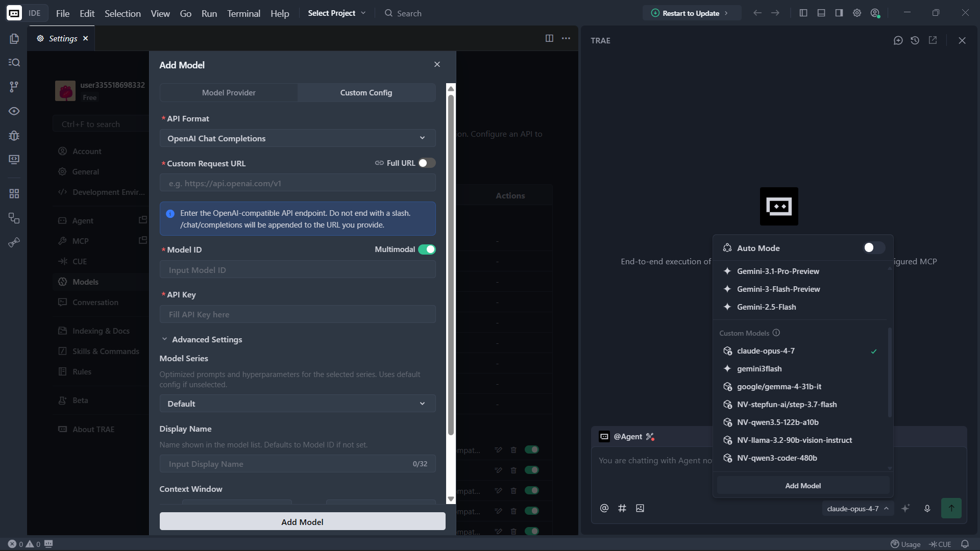
Task: Click the remote screen icon in activity bar
Action: click(14, 160)
